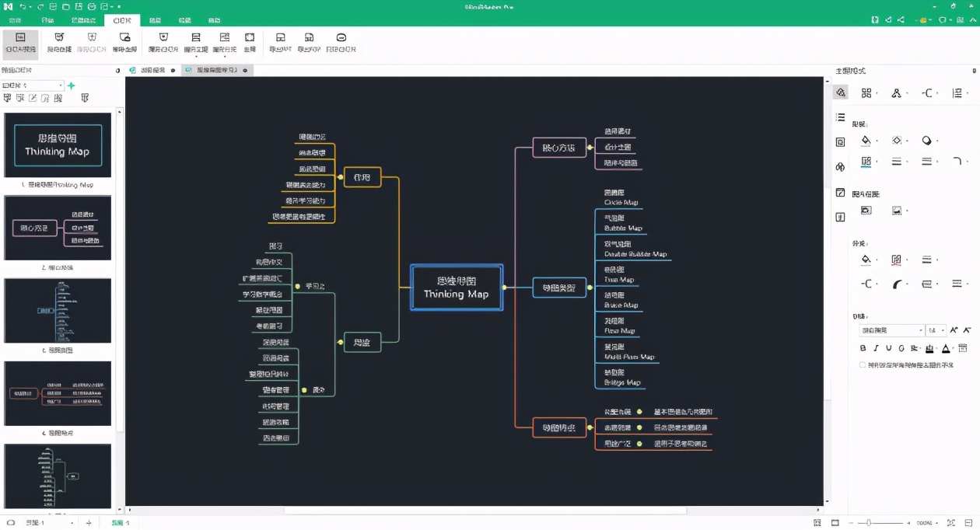This screenshot has width=980, height=530.
Task: Open the Page Style ribbon tab
Action: [83, 20]
